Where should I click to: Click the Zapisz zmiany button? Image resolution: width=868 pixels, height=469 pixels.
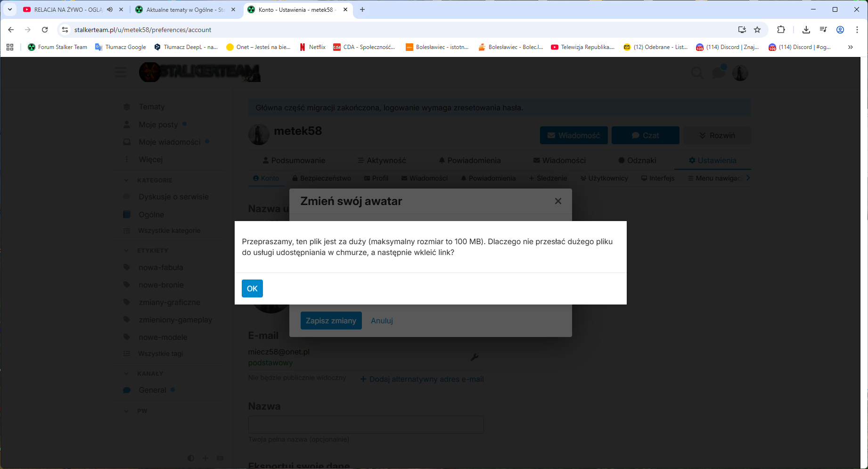[x=331, y=321]
